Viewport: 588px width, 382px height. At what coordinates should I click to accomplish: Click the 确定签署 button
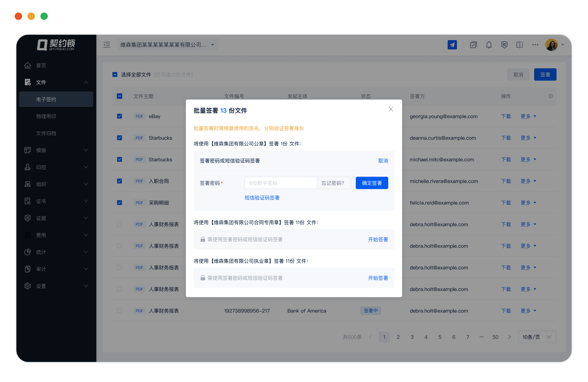(372, 183)
